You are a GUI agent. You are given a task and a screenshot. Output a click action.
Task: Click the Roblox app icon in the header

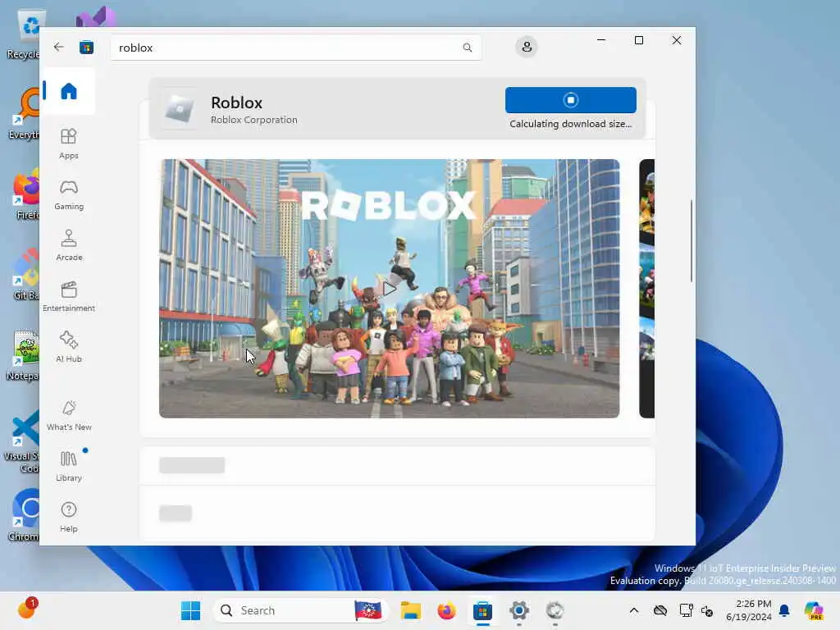point(180,108)
